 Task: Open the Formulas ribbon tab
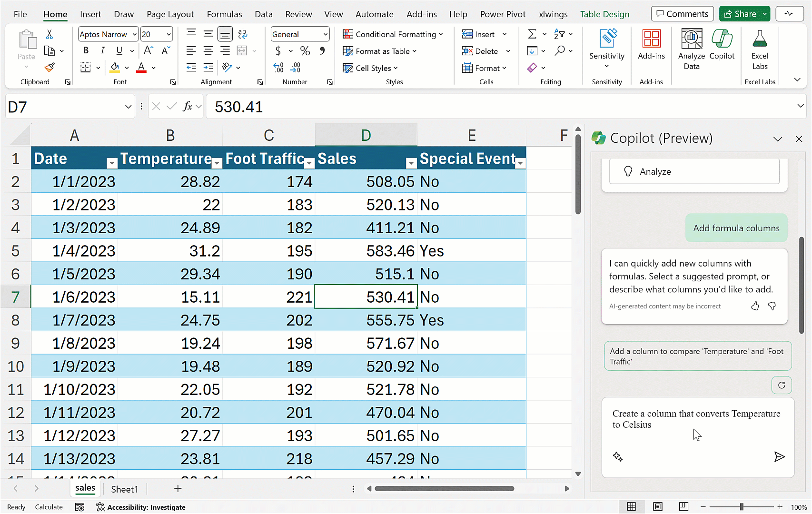(224, 14)
